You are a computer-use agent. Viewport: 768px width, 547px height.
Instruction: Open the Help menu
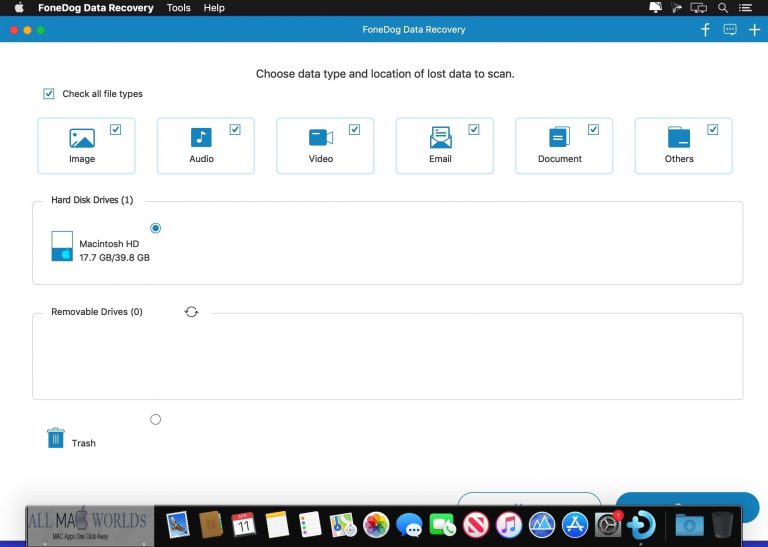coord(214,8)
